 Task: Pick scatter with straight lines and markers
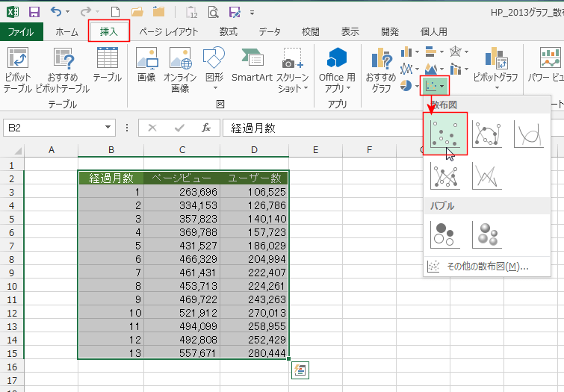446,175
